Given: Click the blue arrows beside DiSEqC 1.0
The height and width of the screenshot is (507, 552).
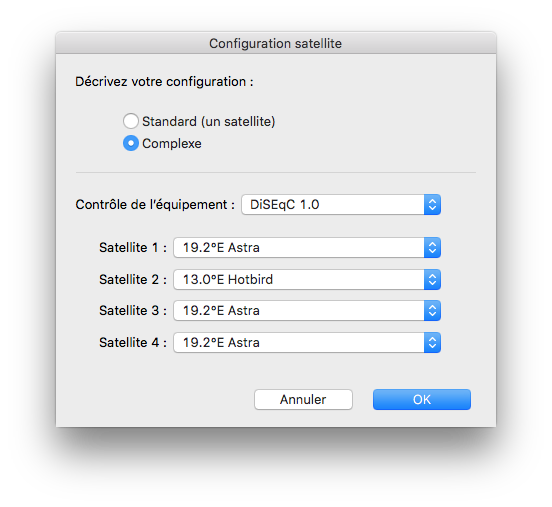Looking at the screenshot, I should 432,205.
